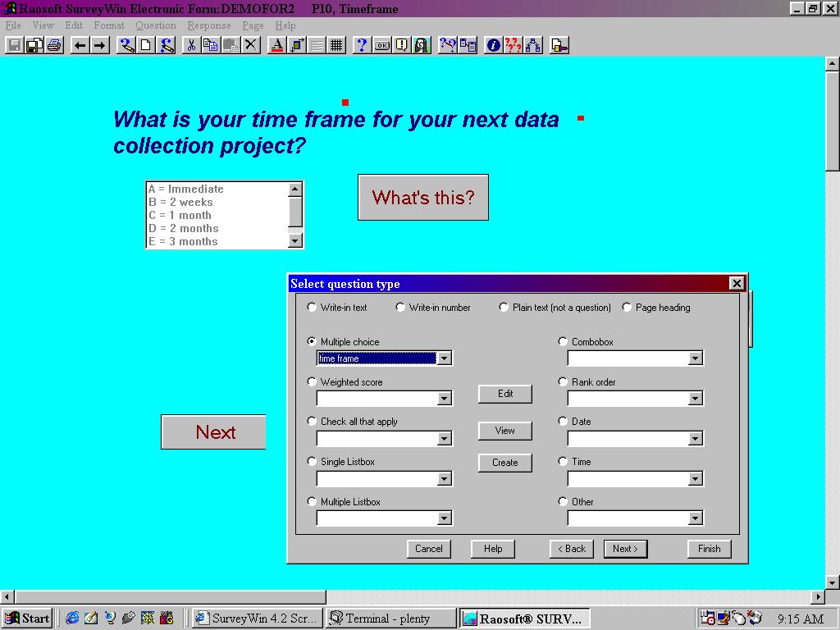This screenshot has height=630, width=840.
Task: Expand the Multiple choice 'time frame' dropdown
Action: [x=444, y=358]
